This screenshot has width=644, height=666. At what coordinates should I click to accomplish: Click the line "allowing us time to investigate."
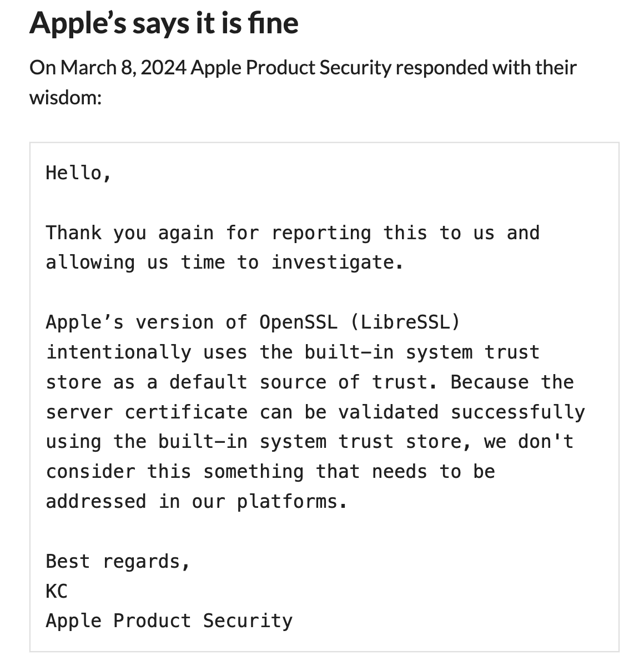pyautogui.click(x=224, y=263)
